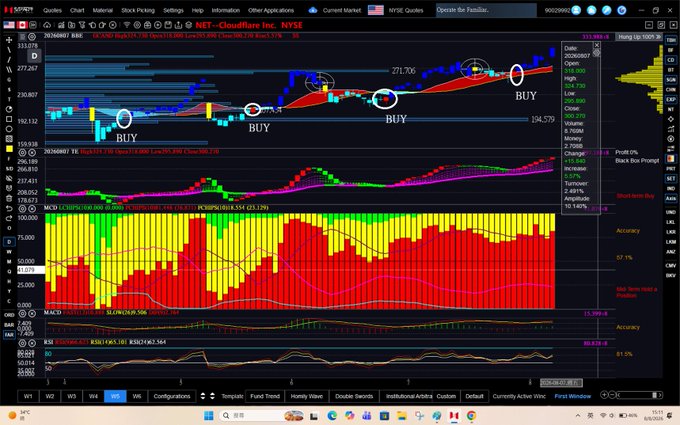Click the diamond target icon in right sidebar
The image size is (680, 425).
tap(671, 119)
